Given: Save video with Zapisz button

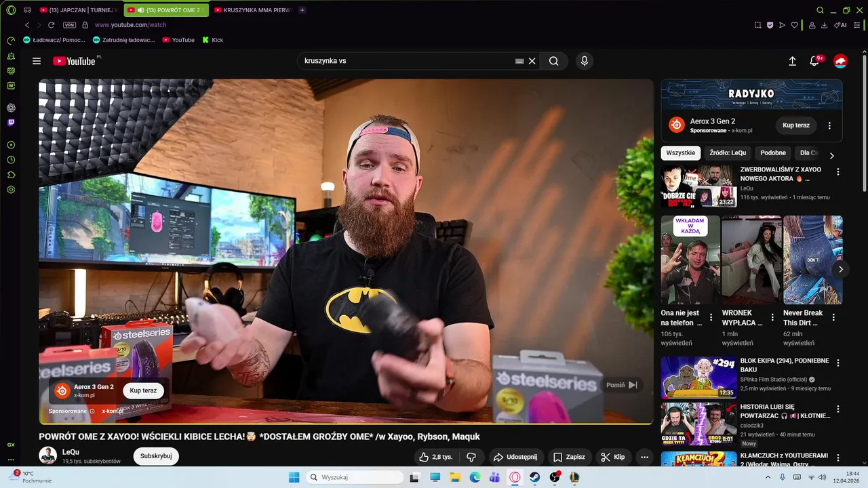Looking at the screenshot, I should tap(569, 457).
